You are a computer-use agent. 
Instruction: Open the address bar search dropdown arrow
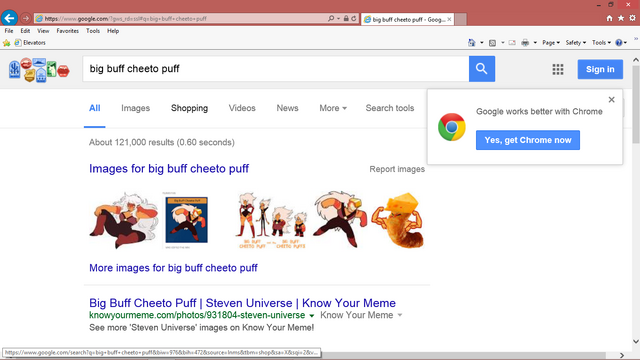338,18
